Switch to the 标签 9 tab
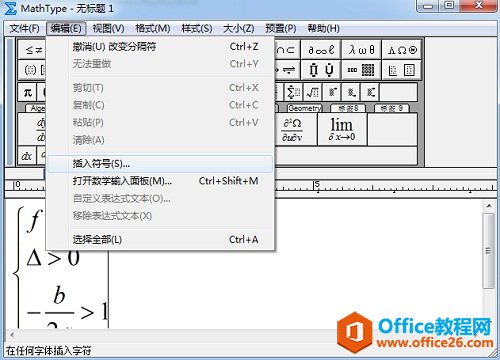Image resolution: width=500 pixels, height=360 pixels. (x=392, y=108)
